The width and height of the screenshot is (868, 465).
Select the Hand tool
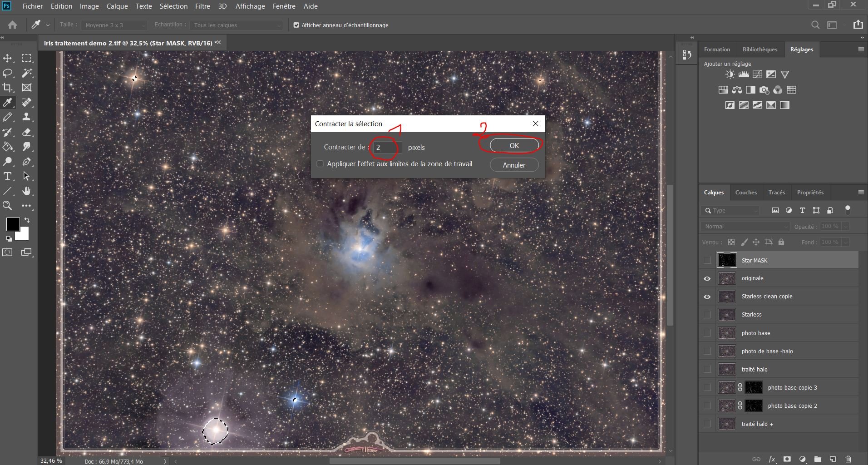point(27,191)
